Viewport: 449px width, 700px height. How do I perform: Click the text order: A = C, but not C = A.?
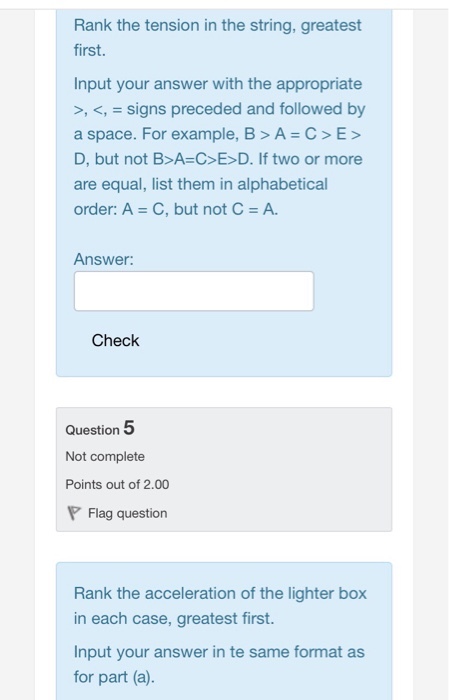176,209
